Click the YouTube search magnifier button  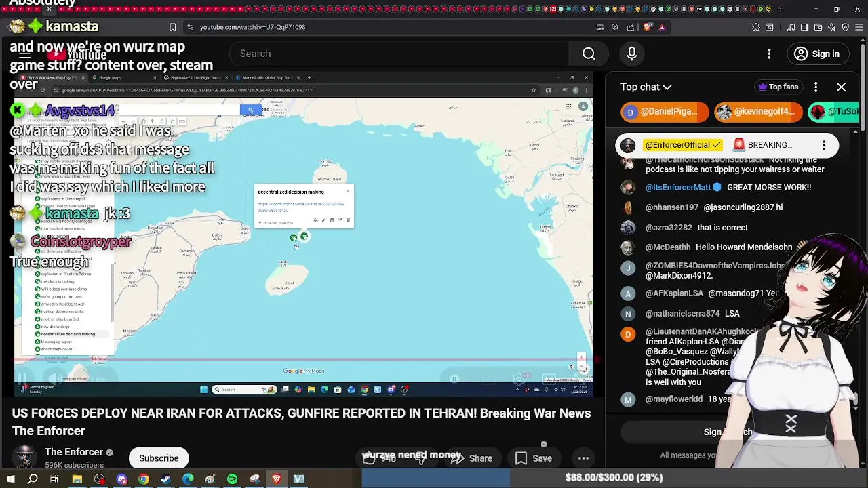[589, 54]
